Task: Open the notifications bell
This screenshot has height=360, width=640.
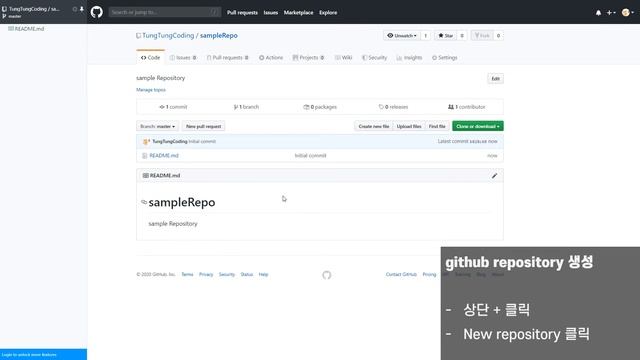Action: coord(598,13)
